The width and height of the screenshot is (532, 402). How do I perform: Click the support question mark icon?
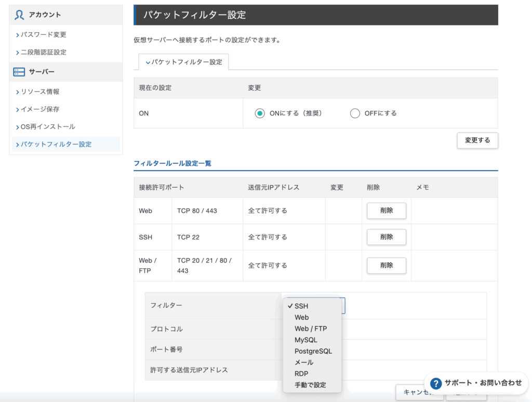436,383
